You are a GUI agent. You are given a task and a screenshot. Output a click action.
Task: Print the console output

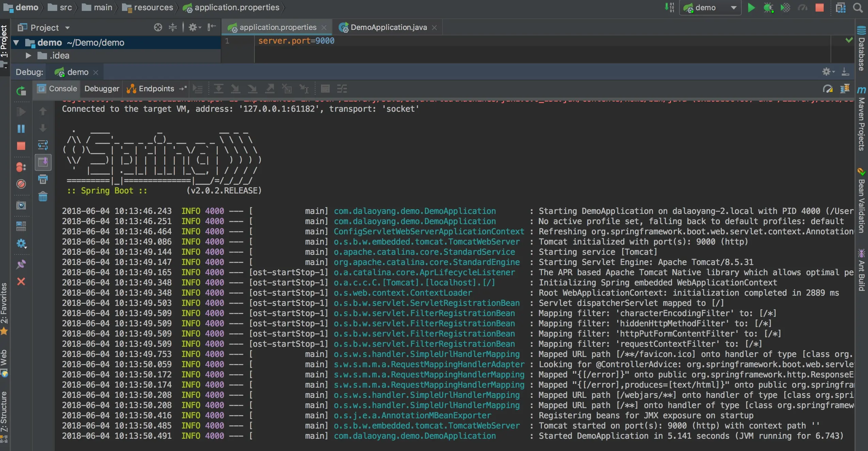43,179
